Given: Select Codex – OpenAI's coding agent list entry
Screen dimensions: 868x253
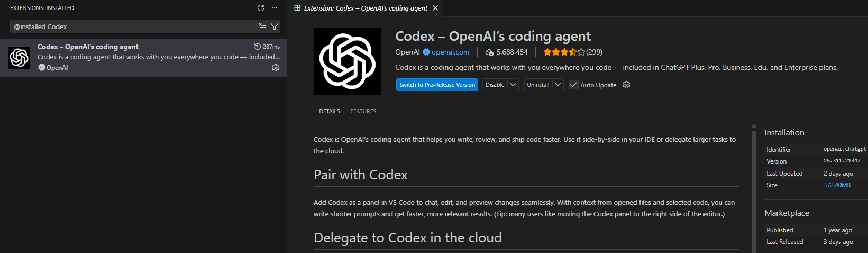Looking at the screenshot, I should click(x=143, y=57).
